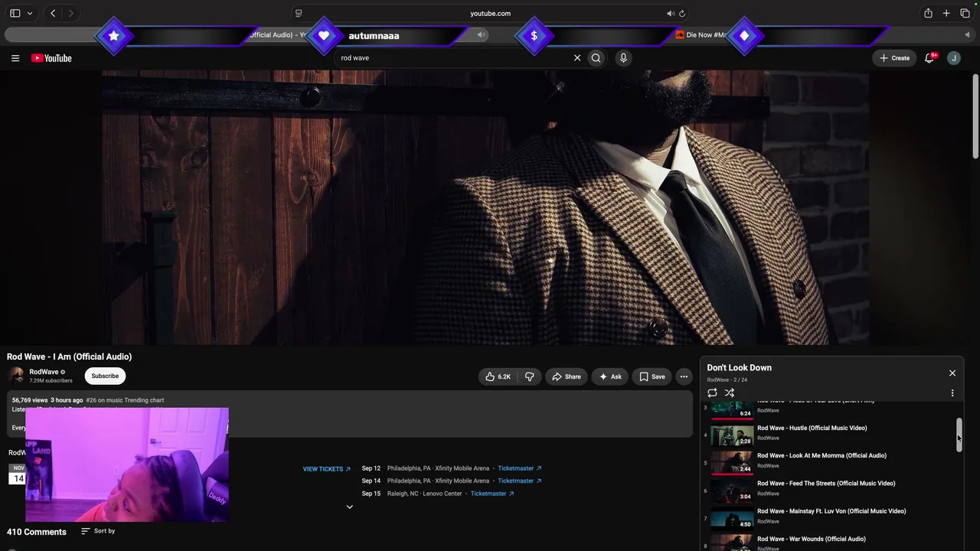980x551 pixels.
Task: Click the playlist panel scrollbar thumb
Action: 959,435
